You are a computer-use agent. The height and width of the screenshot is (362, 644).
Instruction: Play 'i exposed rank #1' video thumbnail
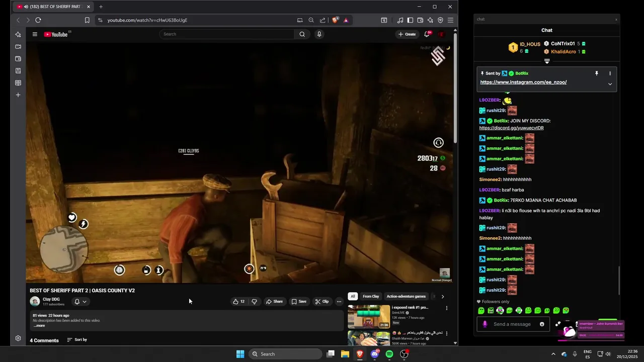[369, 317]
